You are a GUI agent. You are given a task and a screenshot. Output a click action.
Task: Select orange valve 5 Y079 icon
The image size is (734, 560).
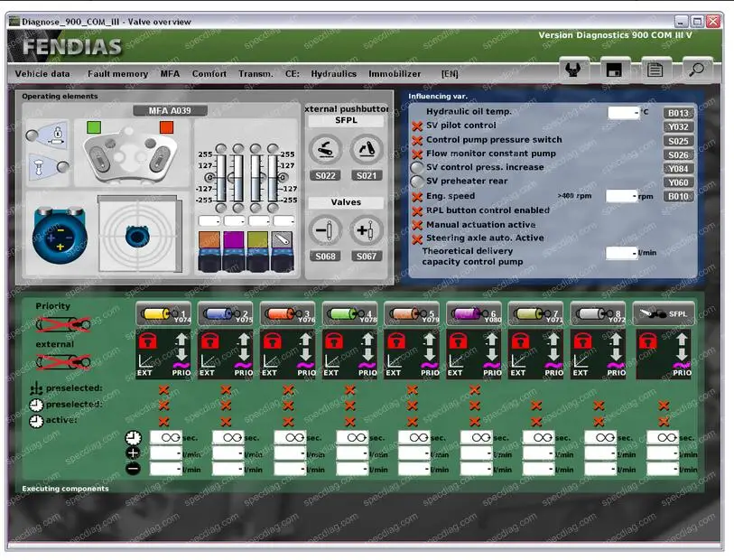tap(412, 314)
